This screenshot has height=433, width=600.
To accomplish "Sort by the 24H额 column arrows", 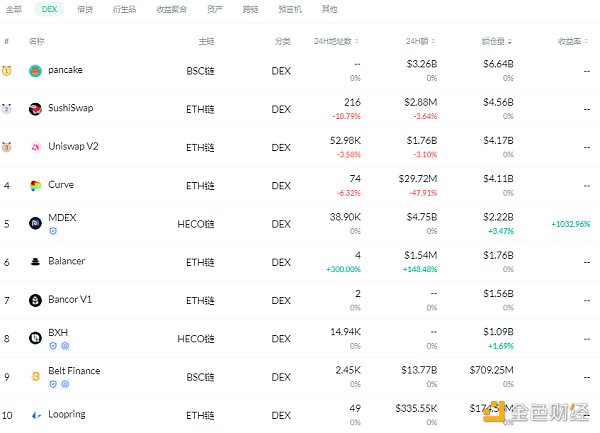I will [433, 41].
